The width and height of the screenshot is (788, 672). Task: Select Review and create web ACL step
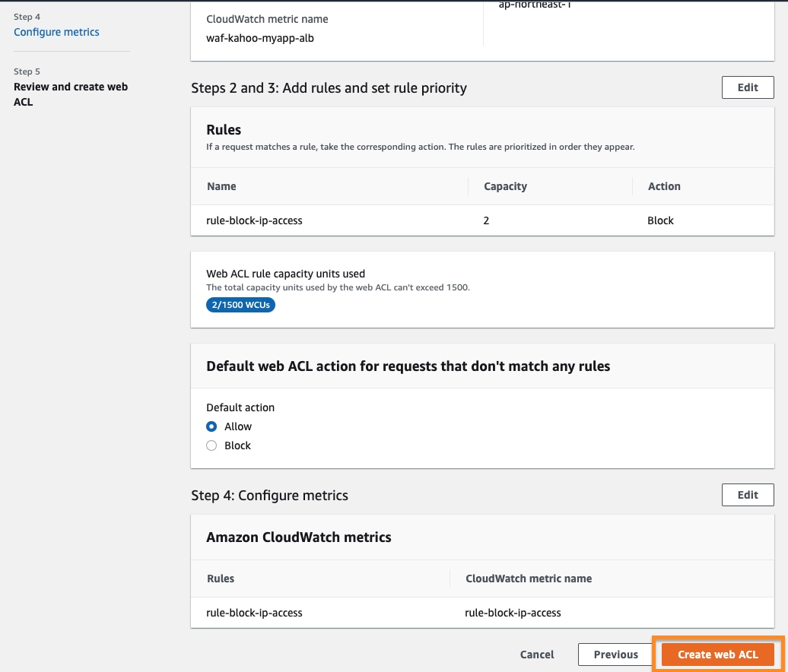(71, 94)
